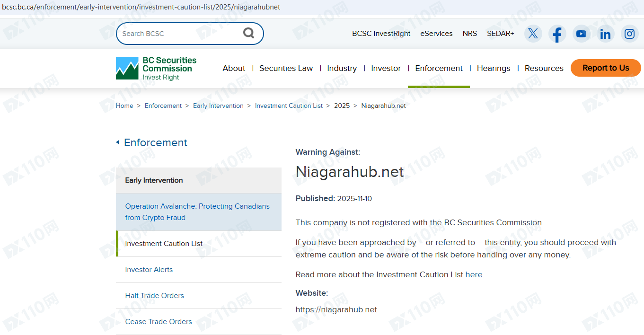
Task: Click the Report to Us button
Action: click(606, 68)
